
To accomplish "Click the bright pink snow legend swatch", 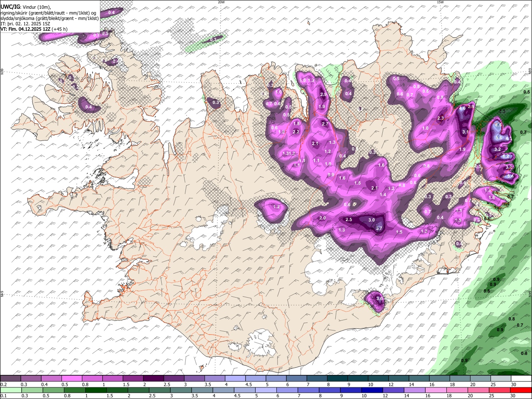I will point(72,379).
